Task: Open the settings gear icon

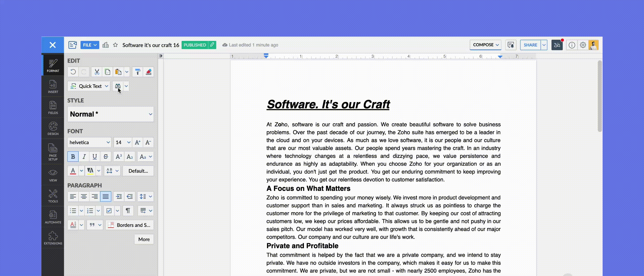Action: pos(583,45)
